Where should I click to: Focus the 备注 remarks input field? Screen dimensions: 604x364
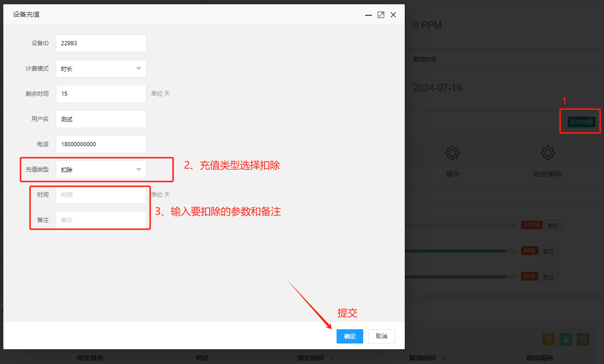[101, 220]
